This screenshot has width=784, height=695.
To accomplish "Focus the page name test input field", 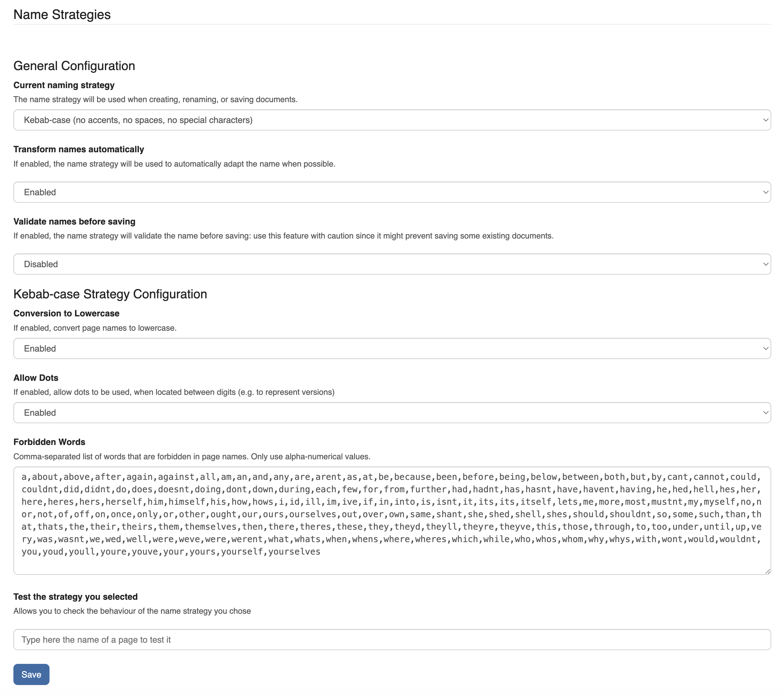I will (x=391, y=639).
